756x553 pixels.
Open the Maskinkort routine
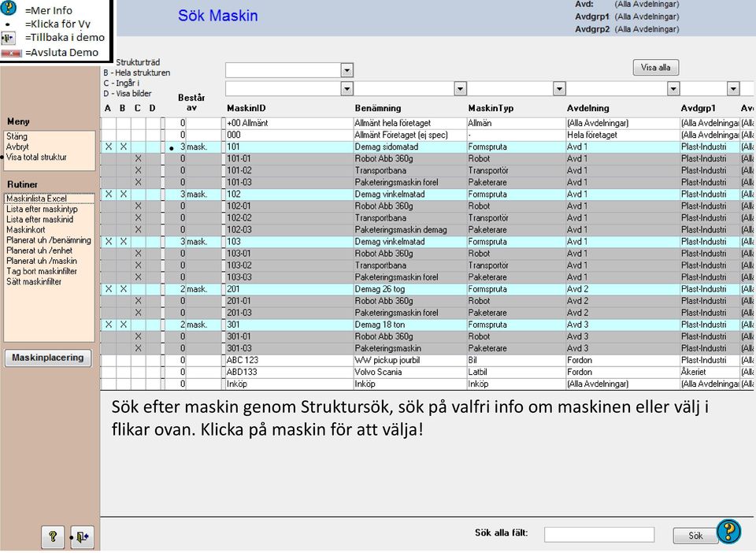point(26,230)
